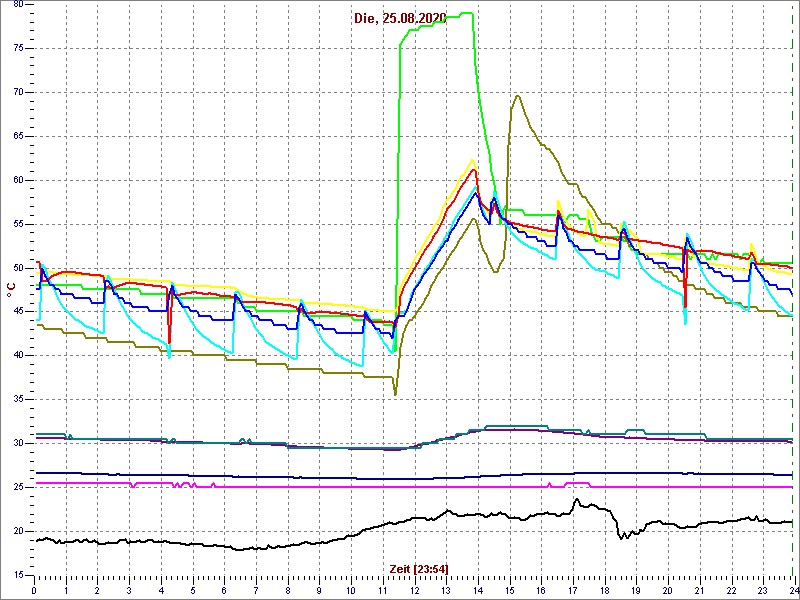The width and height of the screenshot is (800, 600).
Task: Click the temperature axis label '55'
Action: tap(17, 224)
